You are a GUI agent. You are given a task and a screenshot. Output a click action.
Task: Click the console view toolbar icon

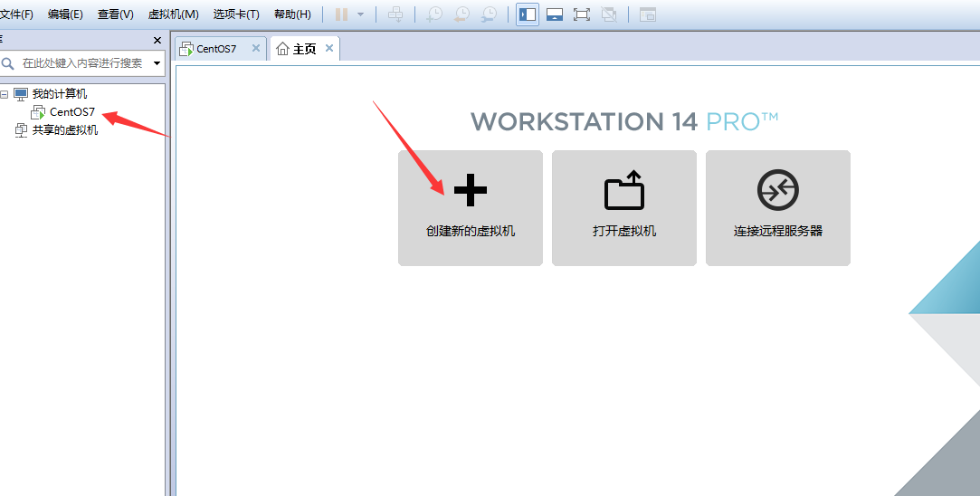(648, 14)
